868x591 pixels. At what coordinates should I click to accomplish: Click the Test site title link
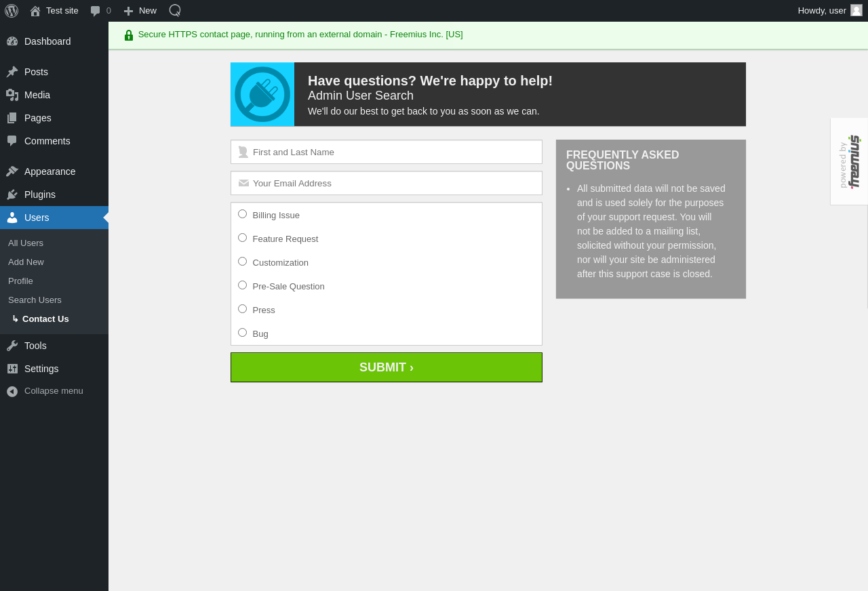62,10
